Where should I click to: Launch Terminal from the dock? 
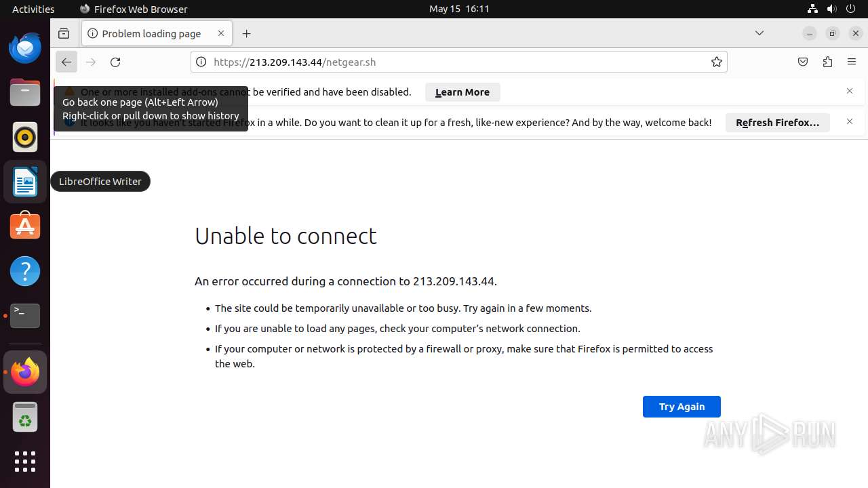[x=25, y=316]
